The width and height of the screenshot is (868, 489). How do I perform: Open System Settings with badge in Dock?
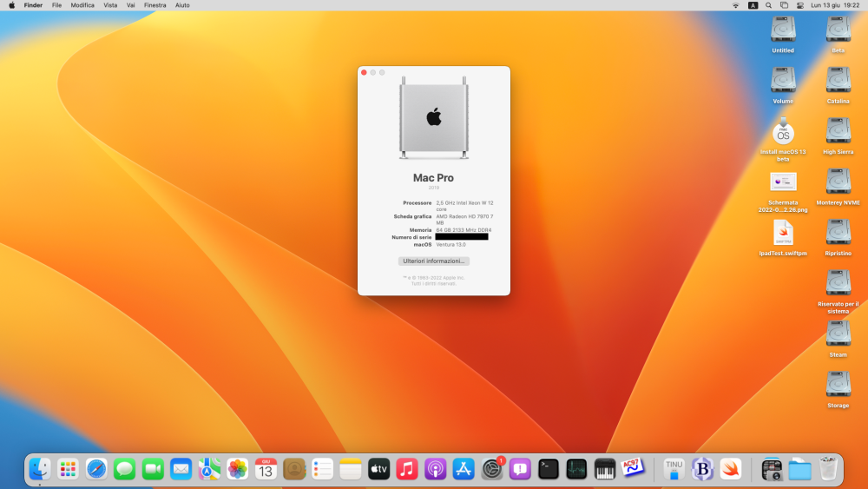click(491, 470)
